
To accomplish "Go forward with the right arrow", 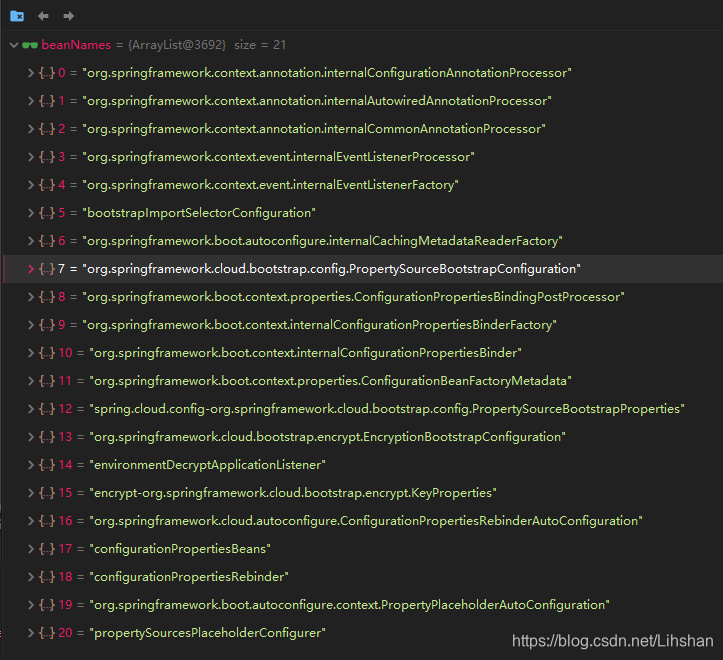I will point(69,16).
